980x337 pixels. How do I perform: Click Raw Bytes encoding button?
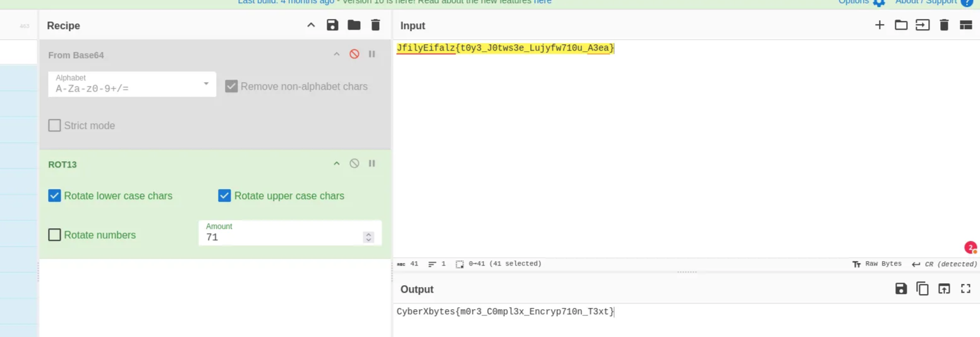click(x=877, y=264)
